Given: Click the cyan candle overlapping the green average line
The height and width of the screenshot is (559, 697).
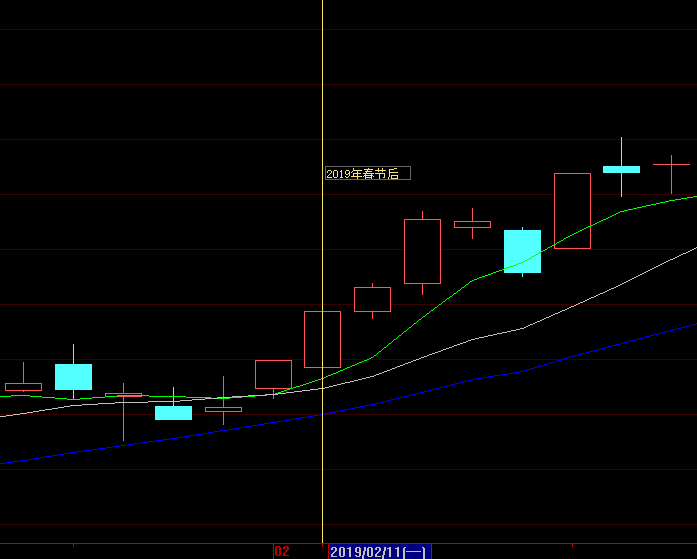Looking at the screenshot, I should (522, 251).
